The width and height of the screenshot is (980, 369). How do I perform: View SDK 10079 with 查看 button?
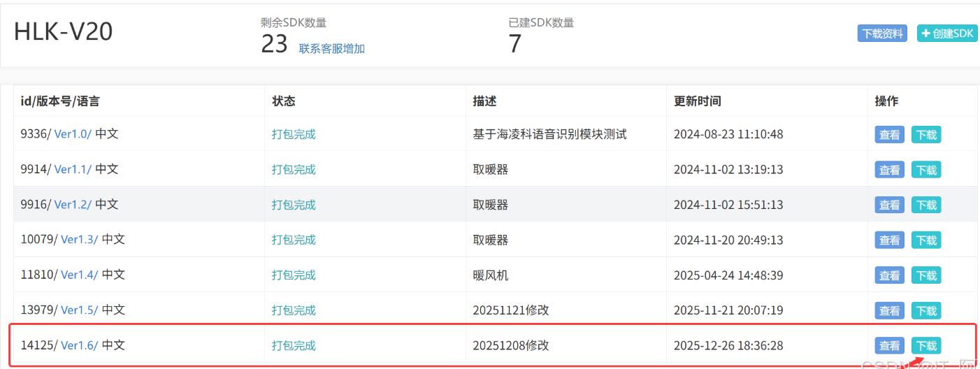pyautogui.click(x=889, y=240)
